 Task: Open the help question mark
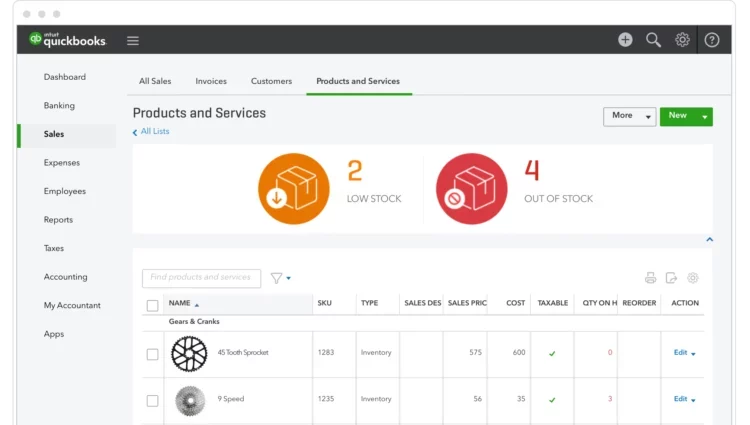[x=712, y=40]
